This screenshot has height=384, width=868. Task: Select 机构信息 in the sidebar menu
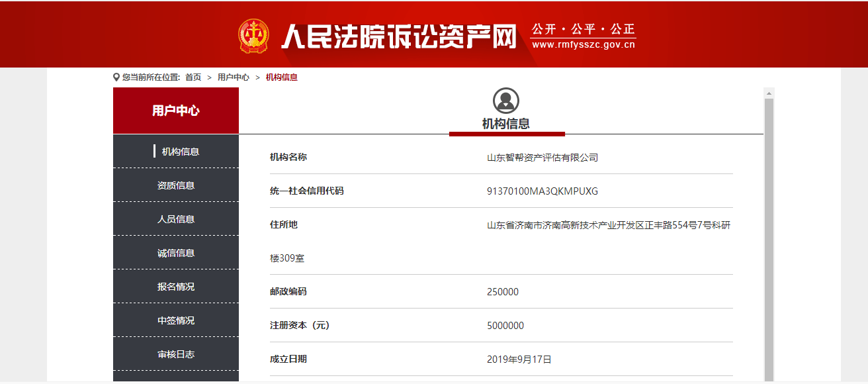(x=180, y=152)
